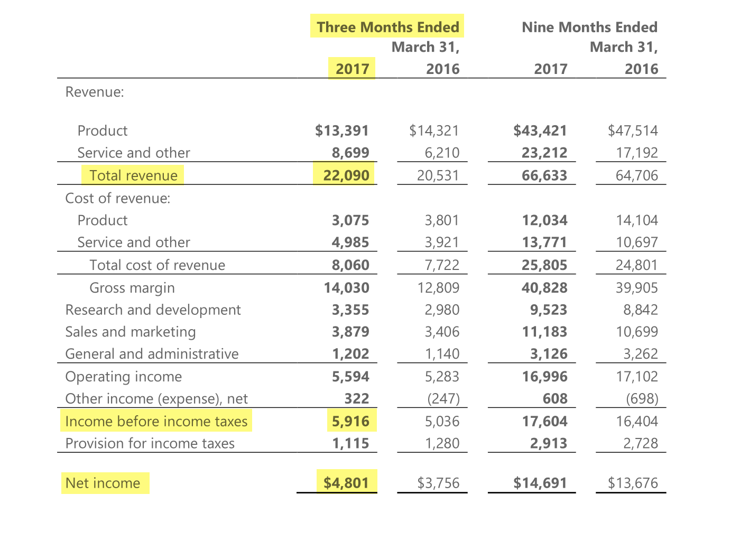Click the "General and administrative" row label
The image size is (740, 560).
[x=152, y=353]
